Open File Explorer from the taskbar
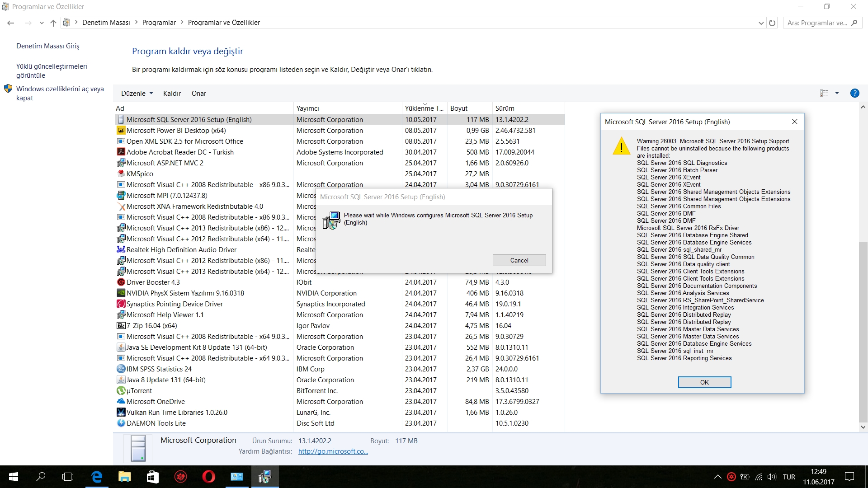This screenshot has height=488, width=868. click(x=125, y=477)
